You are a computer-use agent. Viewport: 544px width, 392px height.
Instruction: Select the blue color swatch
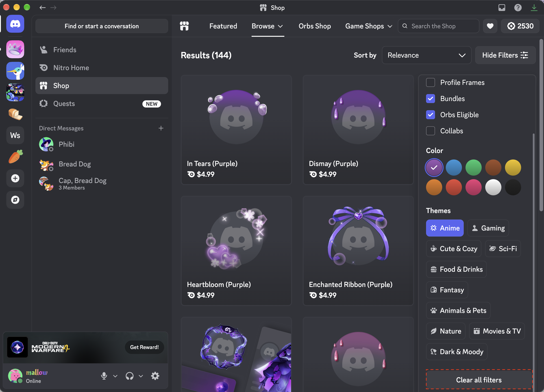[x=454, y=168]
